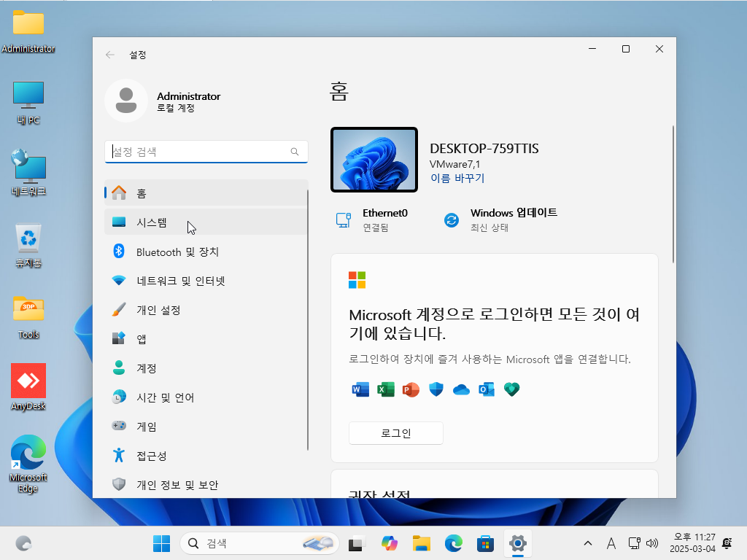
Task: Click the IME language indicator A
Action: pyautogui.click(x=611, y=543)
